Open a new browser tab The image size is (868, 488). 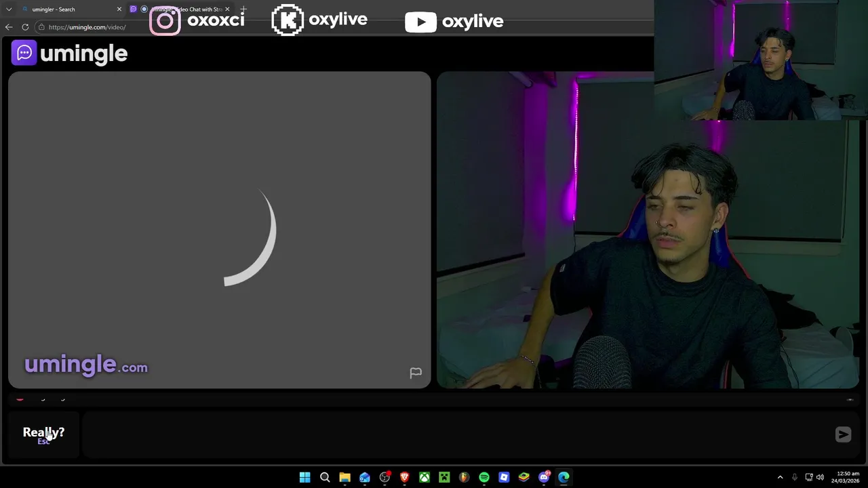(x=243, y=9)
